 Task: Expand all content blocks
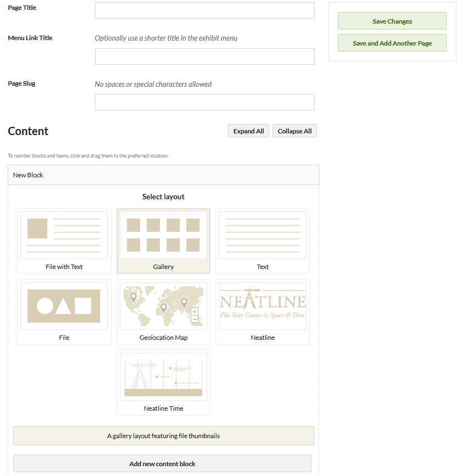click(x=248, y=131)
